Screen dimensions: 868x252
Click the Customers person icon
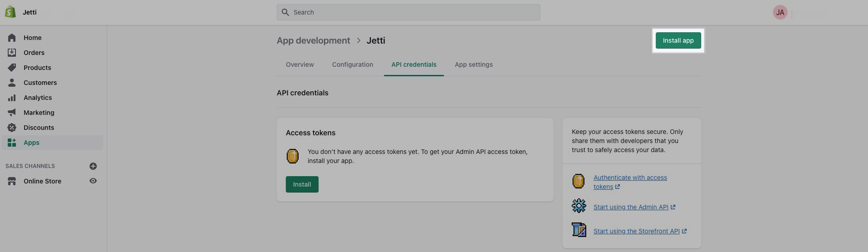[12, 83]
